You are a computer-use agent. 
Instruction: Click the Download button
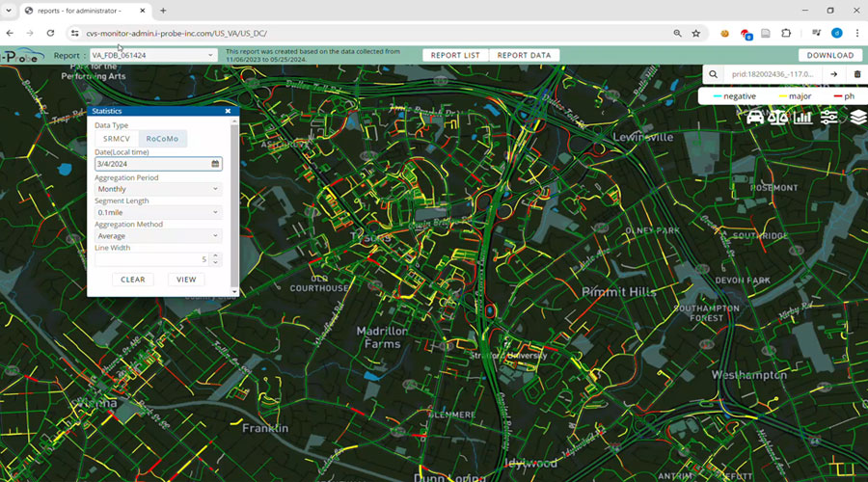[x=829, y=56]
